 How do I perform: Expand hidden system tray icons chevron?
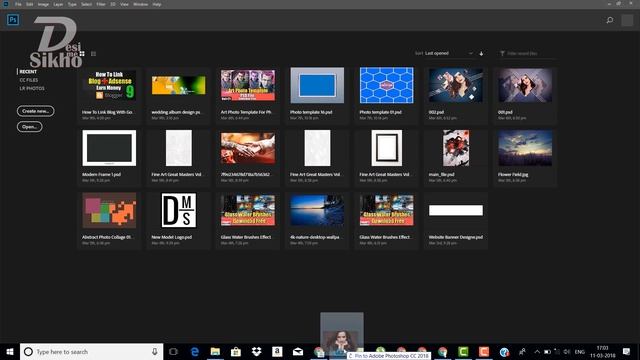click(x=537, y=351)
